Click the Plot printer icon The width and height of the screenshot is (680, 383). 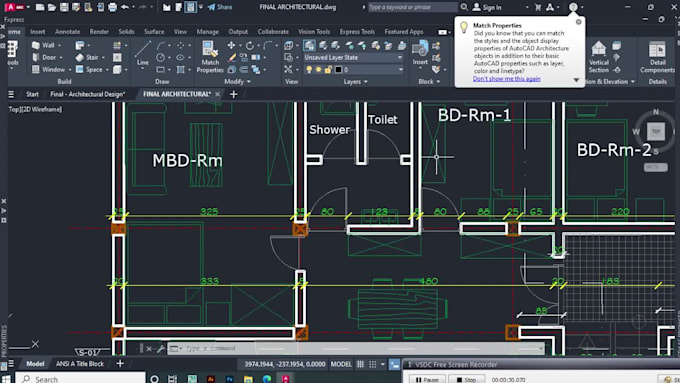pyautogui.click(x=112, y=7)
